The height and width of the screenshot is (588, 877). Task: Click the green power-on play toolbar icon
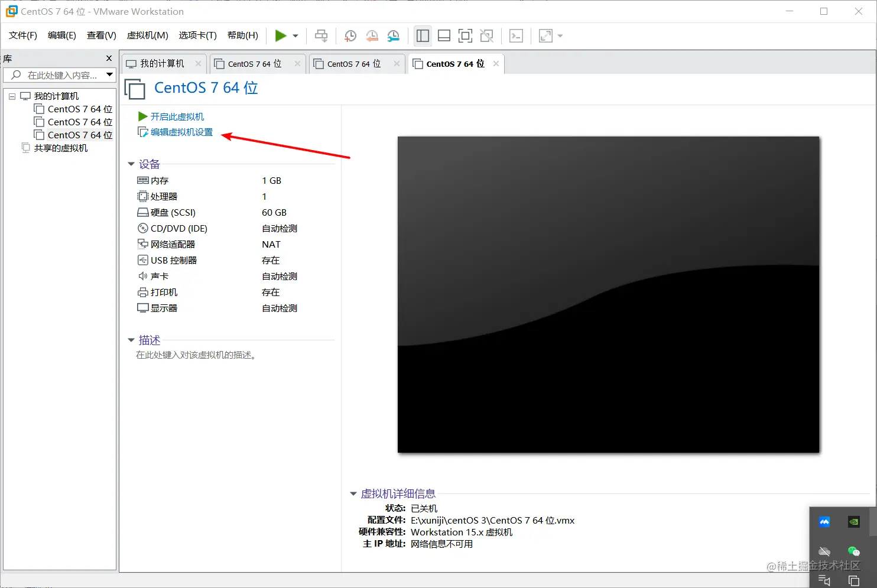pyautogui.click(x=281, y=36)
